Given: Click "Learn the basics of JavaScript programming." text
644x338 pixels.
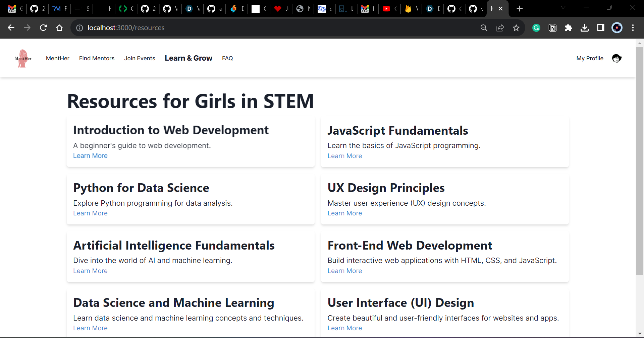Looking at the screenshot, I should [x=404, y=146].
